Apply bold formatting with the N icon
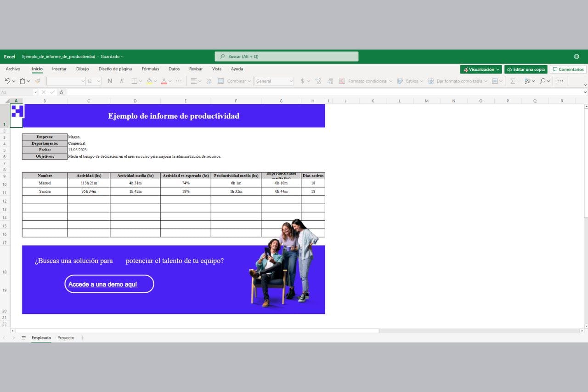588x392 pixels. click(x=109, y=81)
